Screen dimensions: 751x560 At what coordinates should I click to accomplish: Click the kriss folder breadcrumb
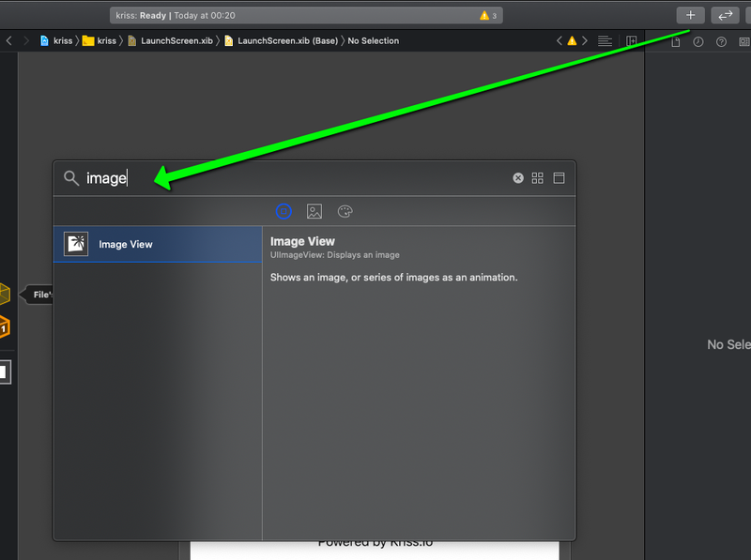[100, 41]
